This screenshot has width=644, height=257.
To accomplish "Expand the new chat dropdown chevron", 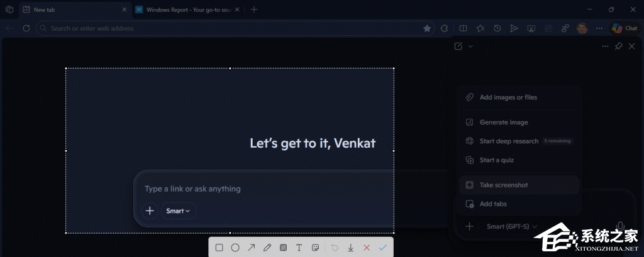I will pyautogui.click(x=470, y=46).
